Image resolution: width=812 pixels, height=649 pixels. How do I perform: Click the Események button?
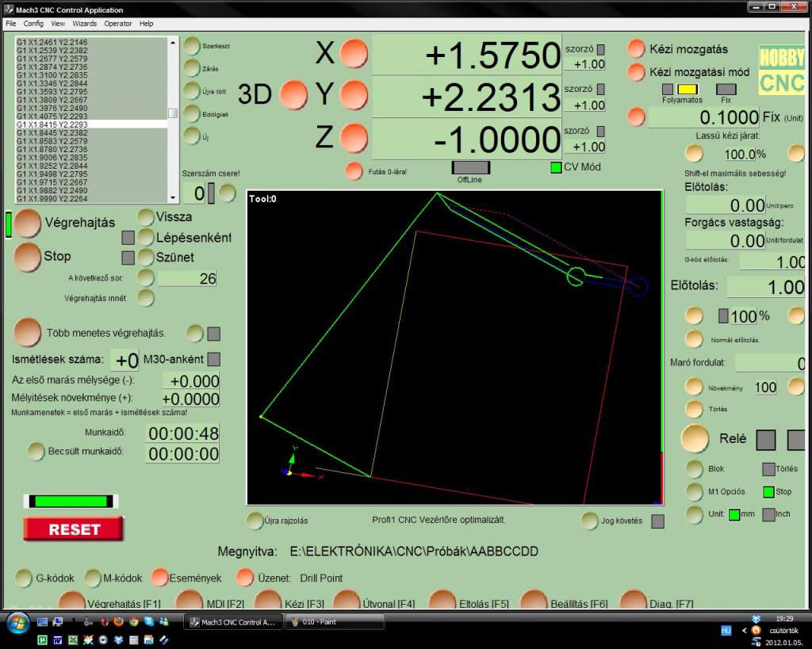tap(160, 578)
